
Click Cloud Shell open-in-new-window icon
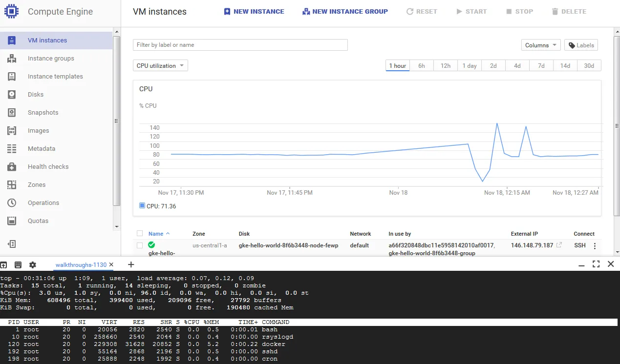(4, 264)
